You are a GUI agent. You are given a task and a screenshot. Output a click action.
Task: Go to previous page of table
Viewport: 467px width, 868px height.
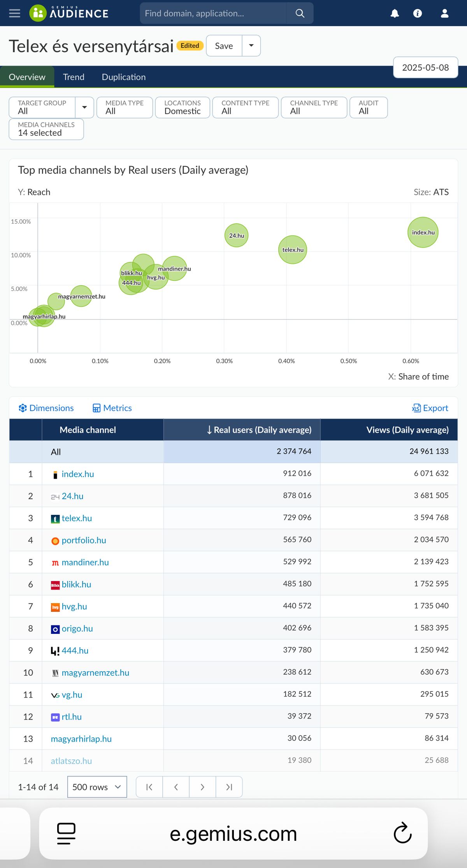[x=176, y=787]
